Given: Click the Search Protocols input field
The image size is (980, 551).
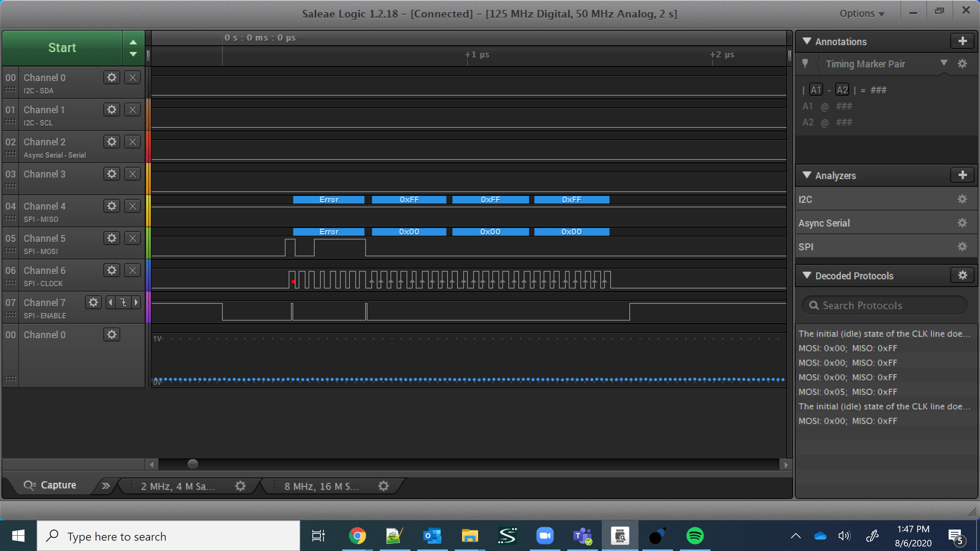Looking at the screenshot, I should coord(884,305).
